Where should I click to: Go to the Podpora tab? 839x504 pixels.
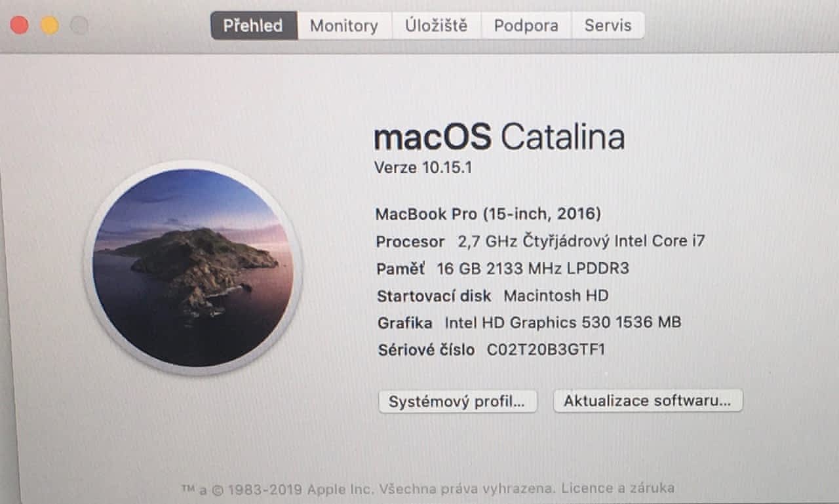pyautogui.click(x=526, y=26)
